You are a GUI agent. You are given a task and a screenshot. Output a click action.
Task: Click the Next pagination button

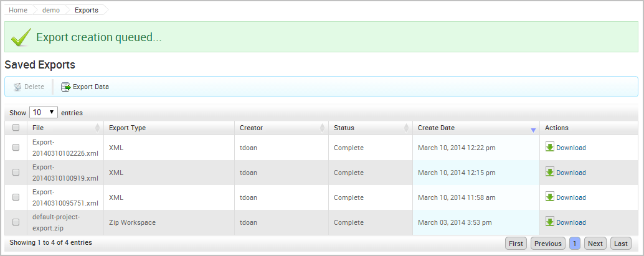[x=595, y=244]
